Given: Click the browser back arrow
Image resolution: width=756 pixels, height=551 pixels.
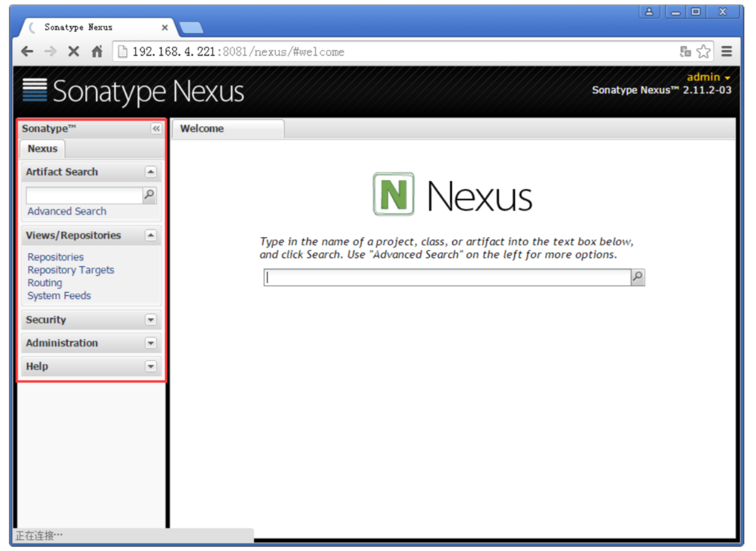Looking at the screenshot, I should [x=26, y=52].
